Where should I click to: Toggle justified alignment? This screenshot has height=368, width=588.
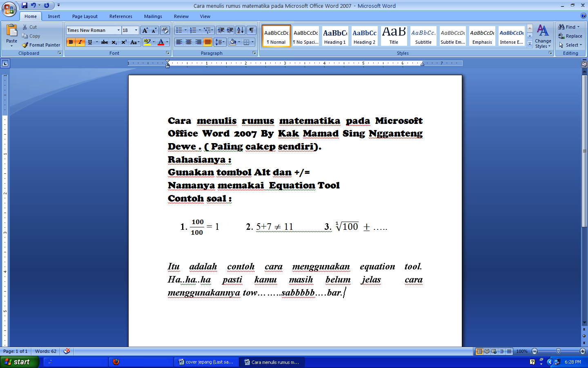click(x=208, y=42)
